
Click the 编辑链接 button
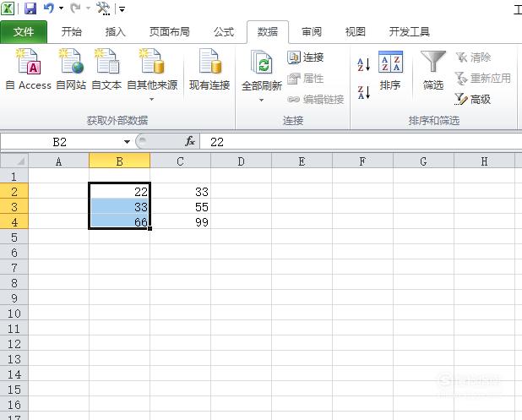click(316, 99)
